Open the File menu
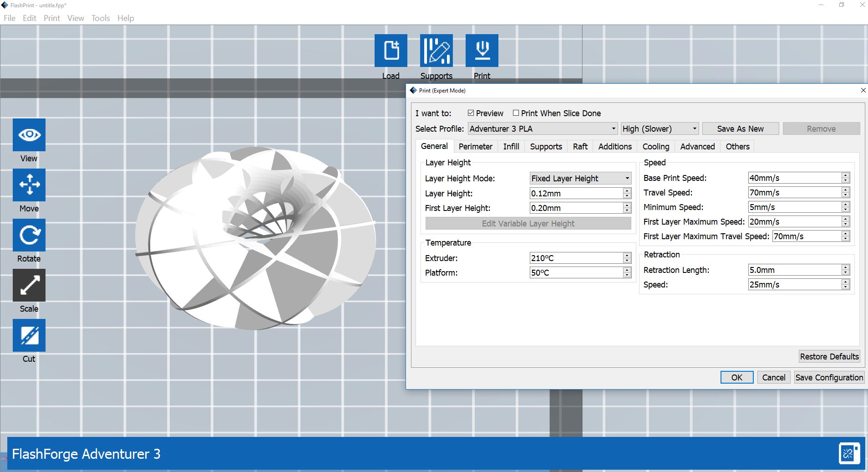 10,18
